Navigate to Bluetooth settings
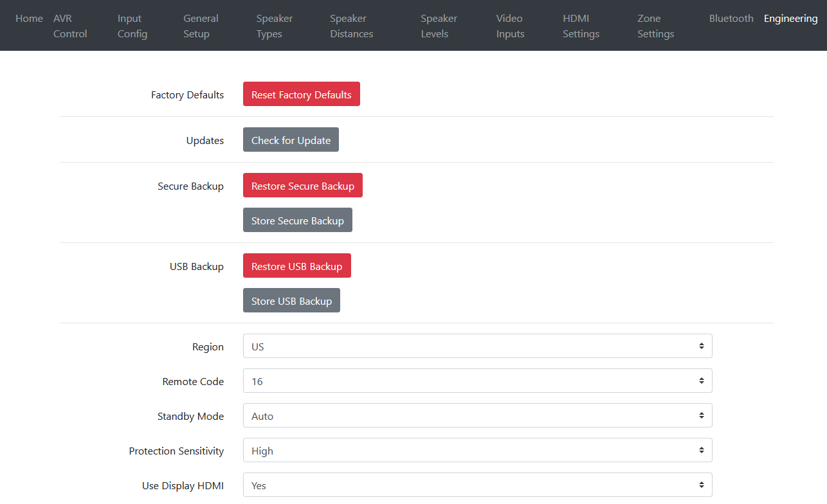 pyautogui.click(x=731, y=19)
